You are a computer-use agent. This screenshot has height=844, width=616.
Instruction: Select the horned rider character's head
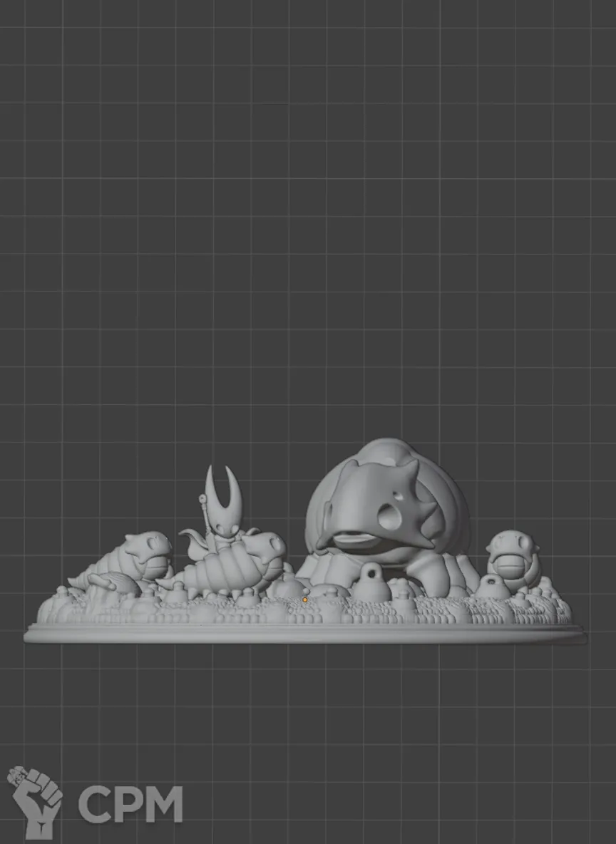(x=222, y=512)
